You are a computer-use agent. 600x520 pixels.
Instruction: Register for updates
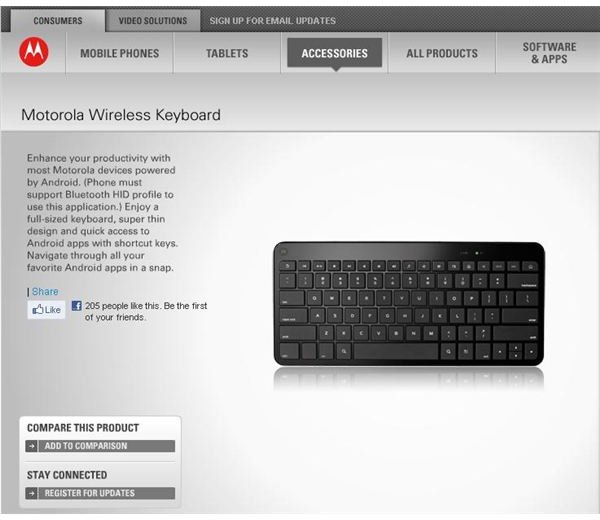click(x=100, y=493)
